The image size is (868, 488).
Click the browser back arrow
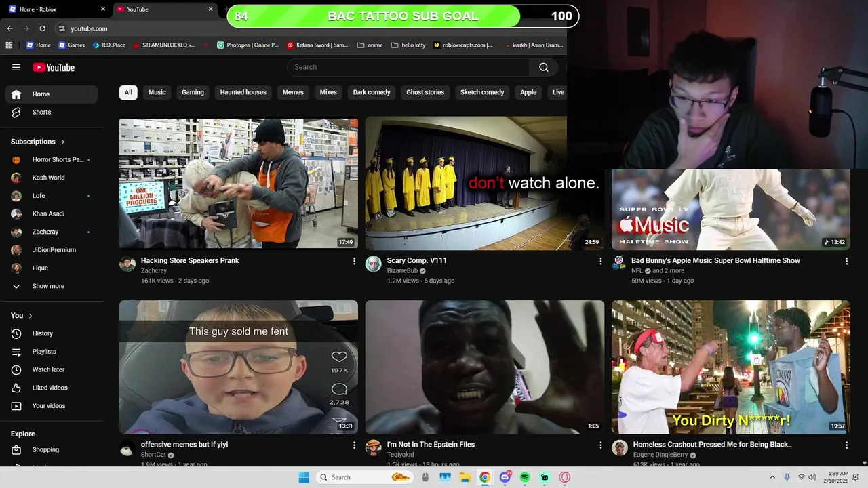coord(9,28)
